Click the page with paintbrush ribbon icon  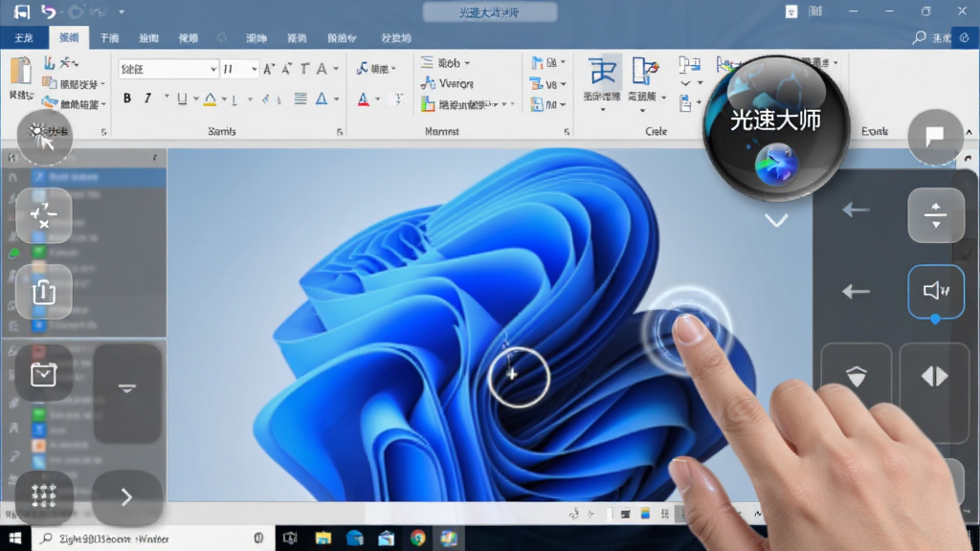click(645, 71)
